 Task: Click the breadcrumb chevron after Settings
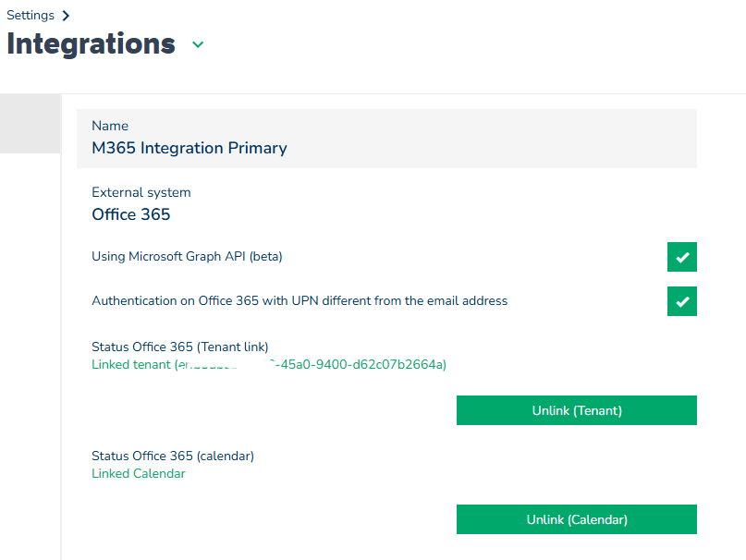[66, 16]
